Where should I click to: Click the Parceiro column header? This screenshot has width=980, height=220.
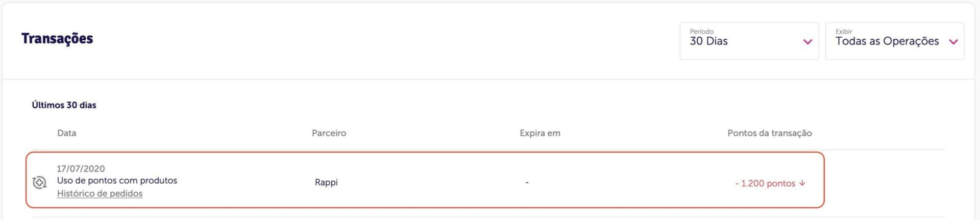point(329,133)
